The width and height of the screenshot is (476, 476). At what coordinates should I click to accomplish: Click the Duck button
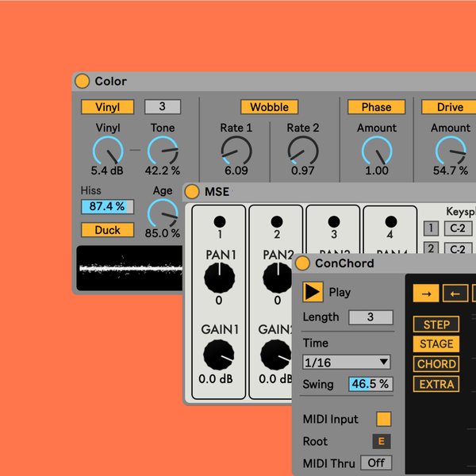108,230
